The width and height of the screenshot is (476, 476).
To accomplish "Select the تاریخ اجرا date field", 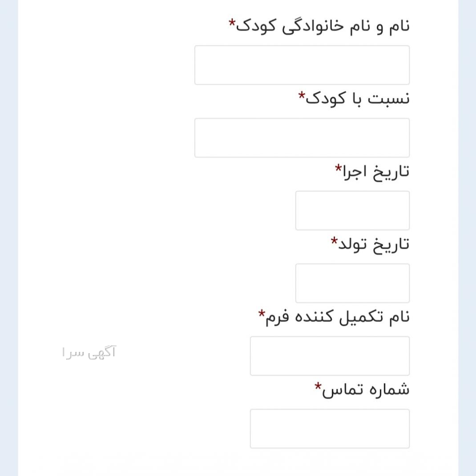I will click(x=352, y=210).
